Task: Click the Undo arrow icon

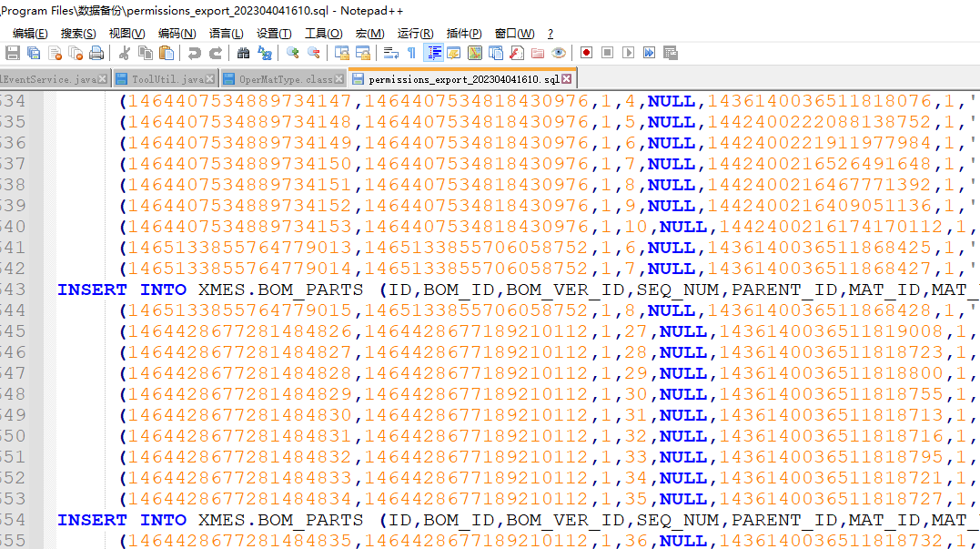Action: coord(195,53)
